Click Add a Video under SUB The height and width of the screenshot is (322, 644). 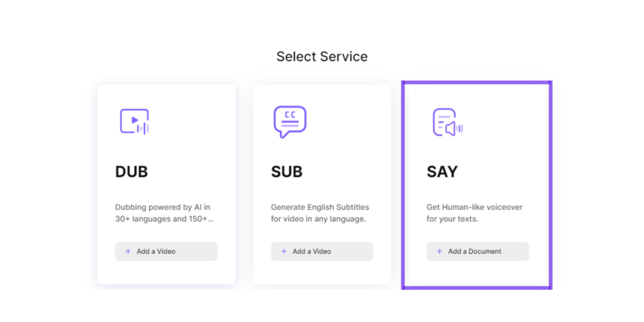pos(322,252)
